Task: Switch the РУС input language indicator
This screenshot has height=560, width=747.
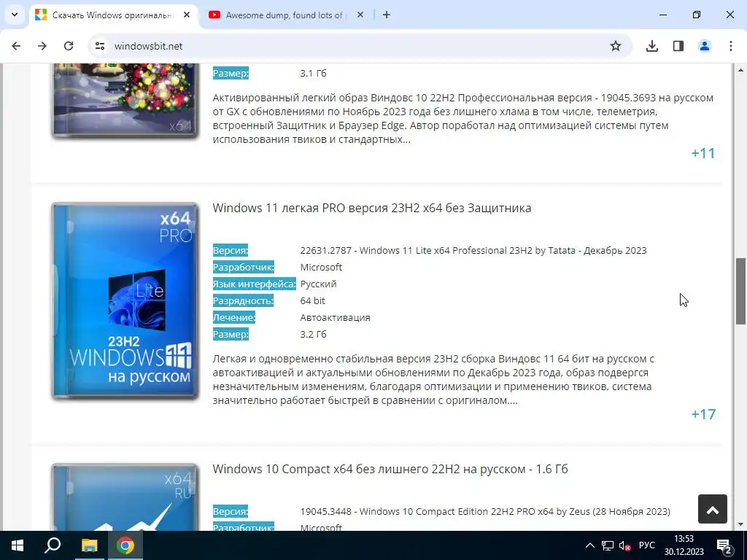Action: (647, 545)
